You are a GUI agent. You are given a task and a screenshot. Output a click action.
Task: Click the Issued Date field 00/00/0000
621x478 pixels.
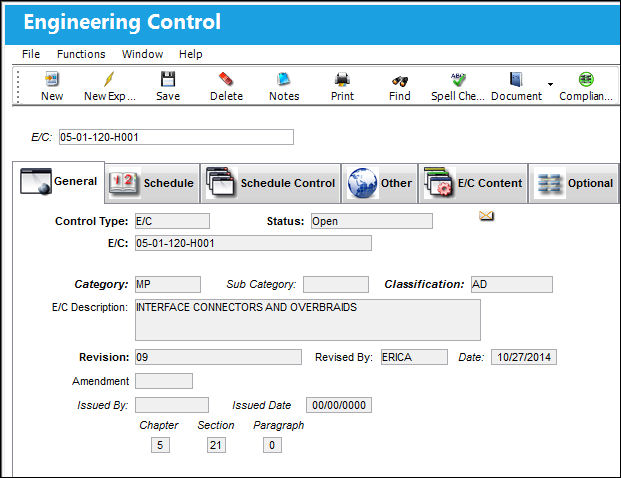tap(339, 405)
